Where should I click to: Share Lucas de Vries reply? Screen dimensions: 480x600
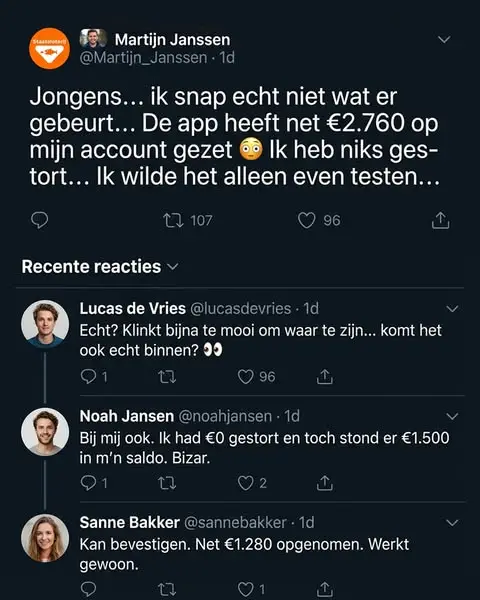(x=325, y=377)
